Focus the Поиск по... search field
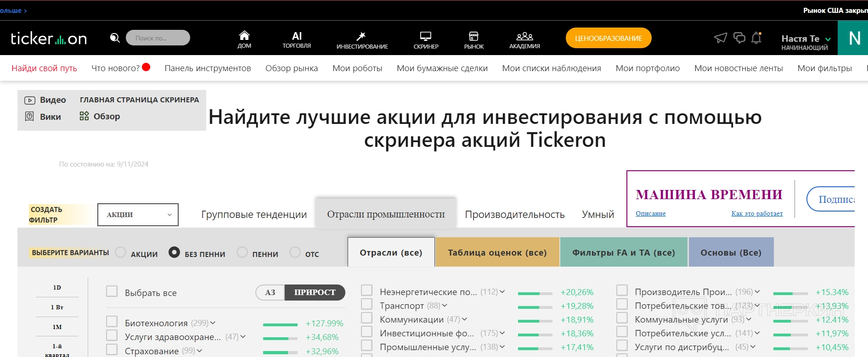Viewport: 868px width, 357px height. point(158,38)
